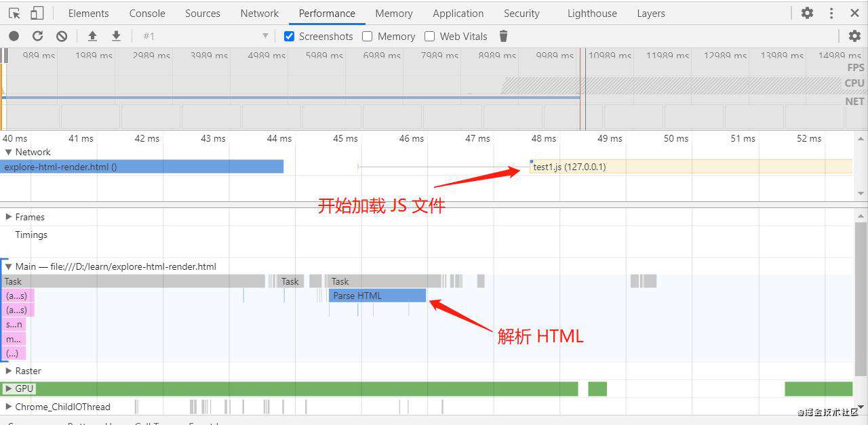
Task: Close DevTools with the X icon
Action: [x=854, y=13]
